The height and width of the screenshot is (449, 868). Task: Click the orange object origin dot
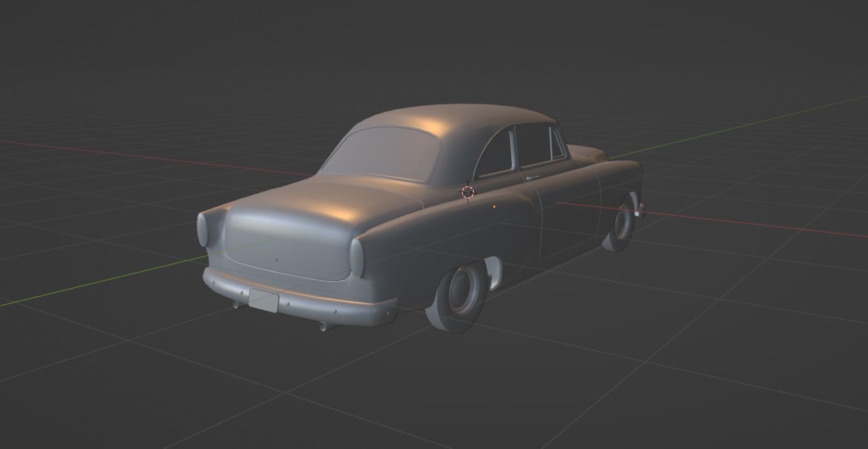coord(494,207)
